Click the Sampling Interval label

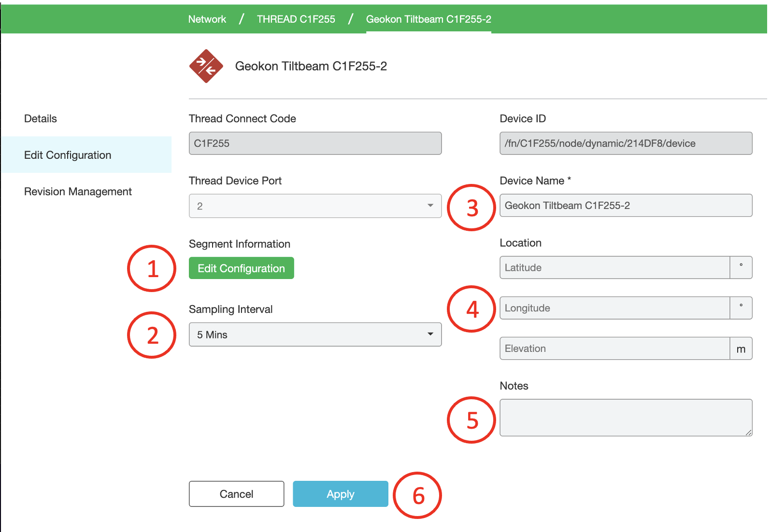coord(231,309)
